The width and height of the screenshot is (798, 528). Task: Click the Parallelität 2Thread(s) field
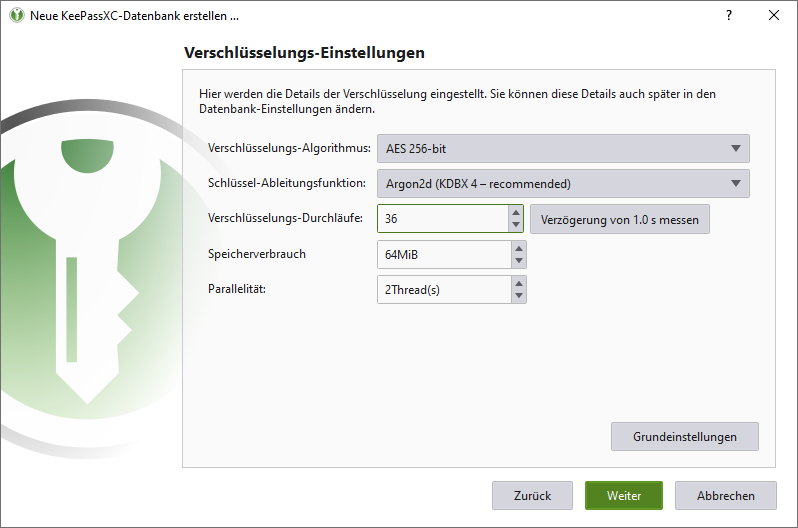click(444, 289)
